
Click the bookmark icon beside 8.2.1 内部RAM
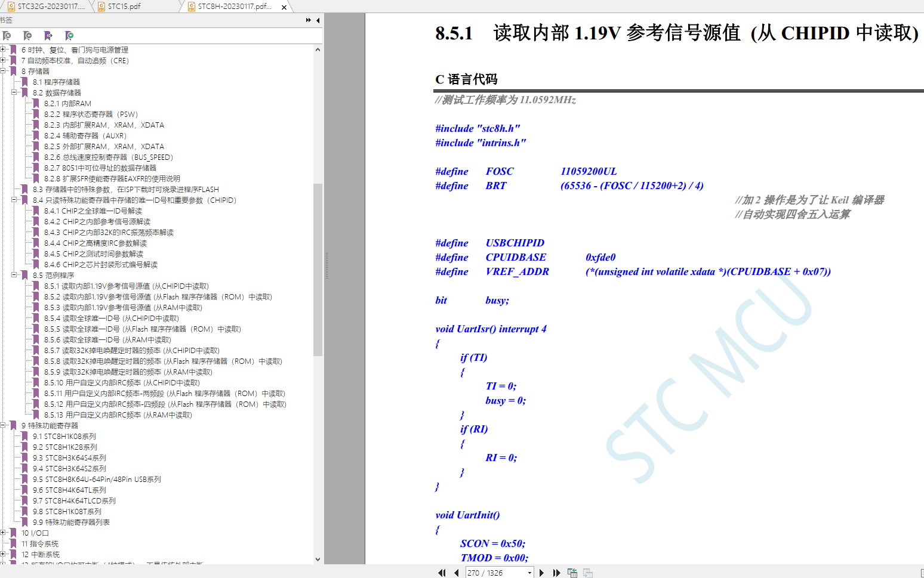[36, 103]
